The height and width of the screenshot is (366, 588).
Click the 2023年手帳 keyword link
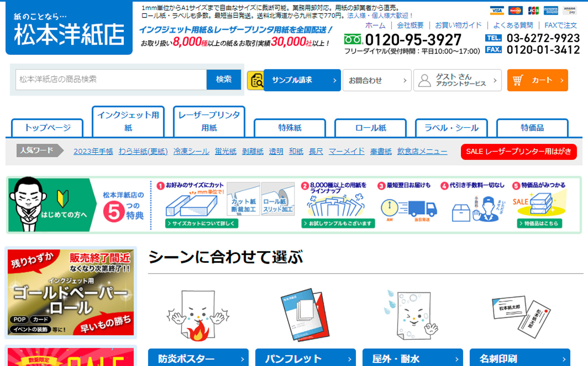click(93, 151)
